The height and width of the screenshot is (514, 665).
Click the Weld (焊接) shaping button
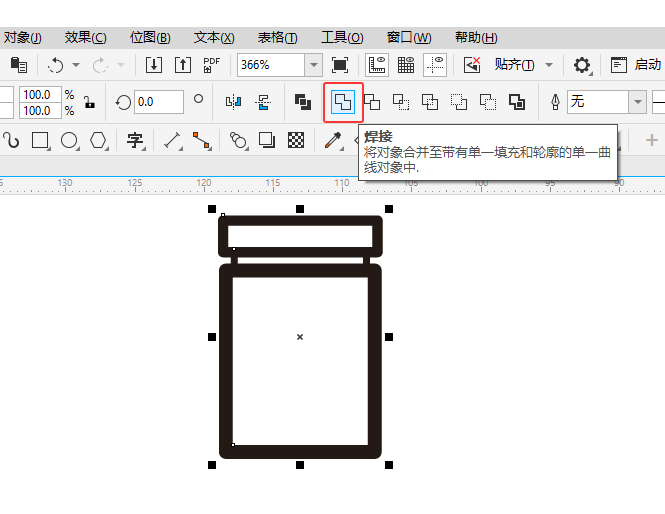[x=343, y=102]
